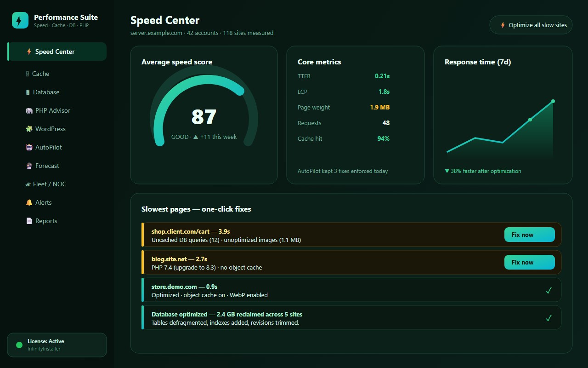Image resolution: width=588 pixels, height=368 pixels.
Task: Click the "Response time (7d)" heading
Action: tap(478, 62)
